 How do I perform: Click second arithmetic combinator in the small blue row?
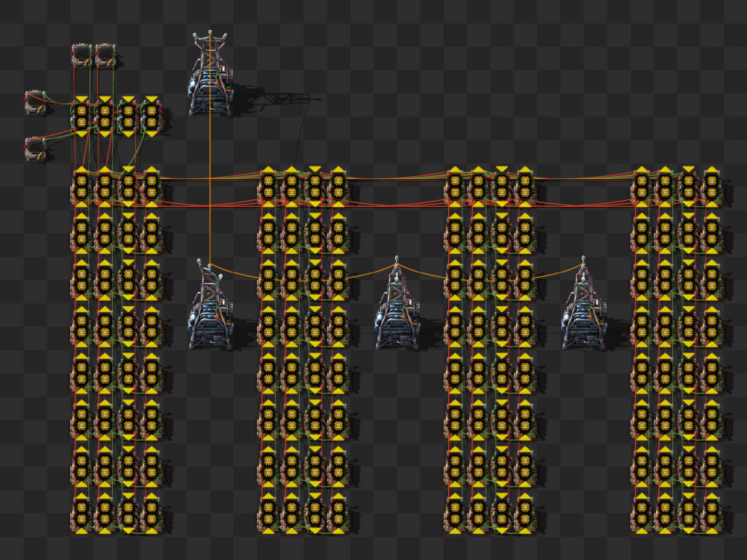pos(105,116)
